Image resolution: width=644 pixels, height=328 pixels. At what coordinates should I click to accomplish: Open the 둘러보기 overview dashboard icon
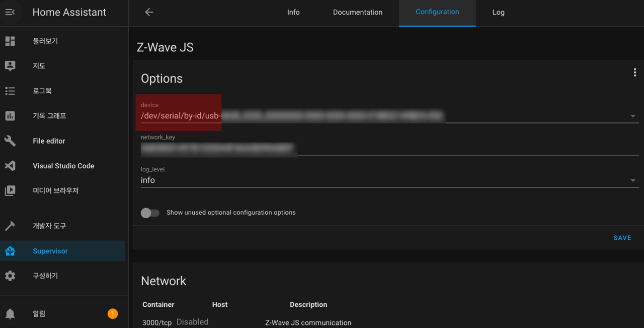tap(10, 41)
